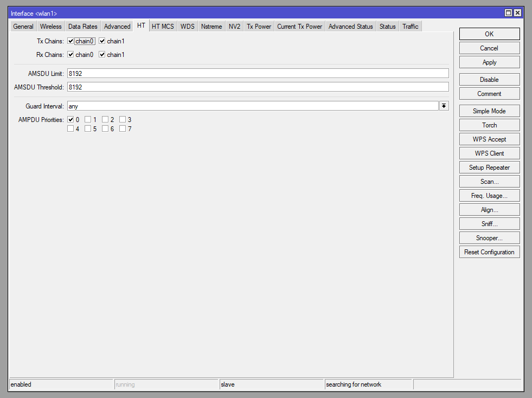Click the WPS Client button
This screenshot has height=398, width=532.
(x=489, y=153)
